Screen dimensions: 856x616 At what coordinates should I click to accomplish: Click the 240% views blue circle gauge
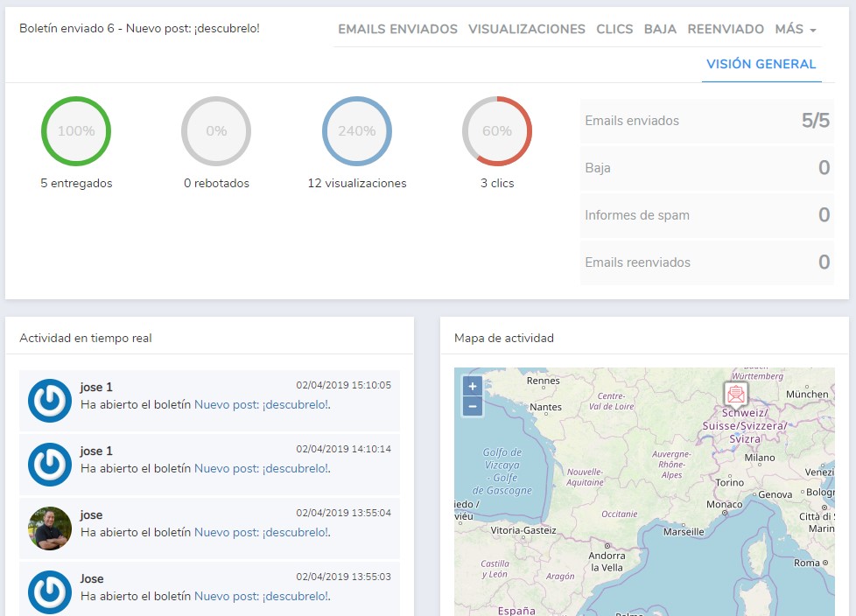tap(356, 131)
